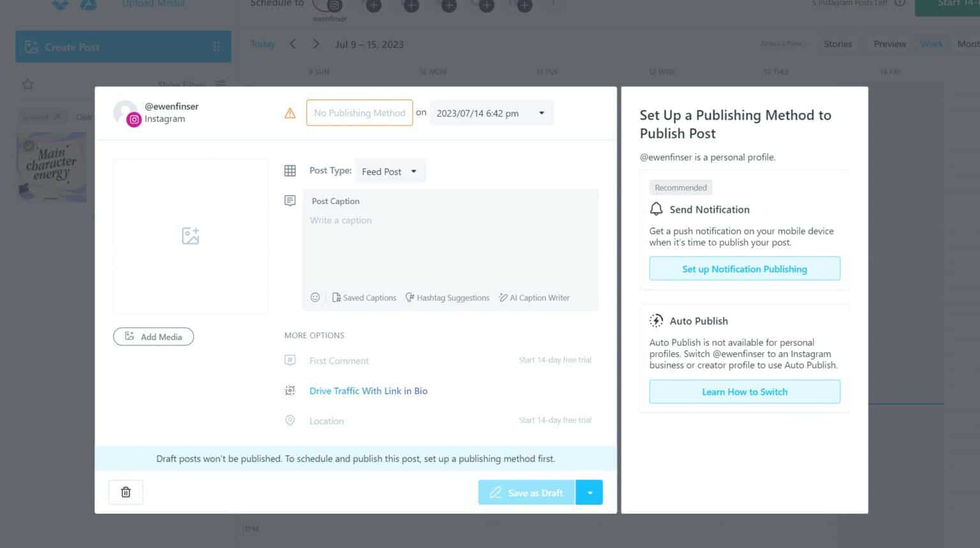Select the @ewenfinser Instagram avatar

(124, 112)
